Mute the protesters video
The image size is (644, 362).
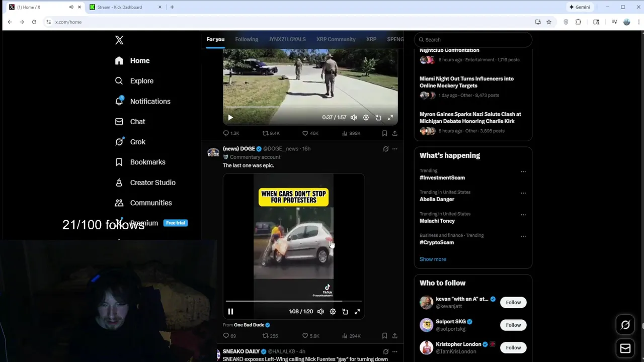coord(320,312)
